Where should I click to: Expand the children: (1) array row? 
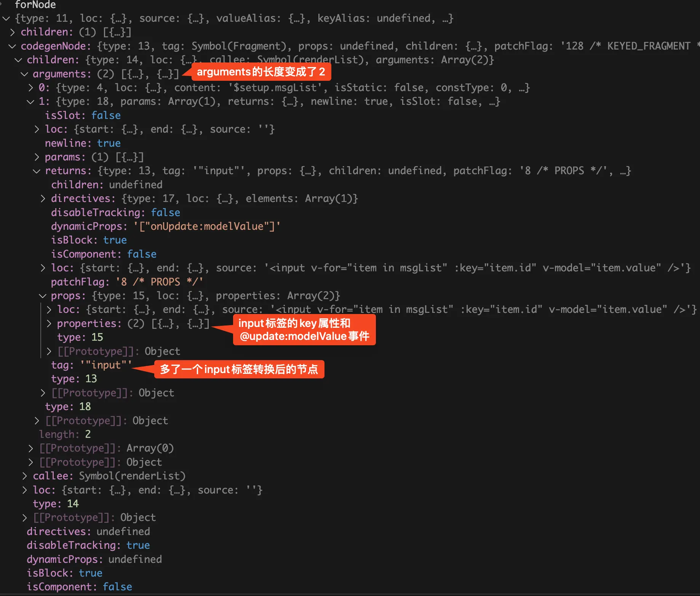pos(12,32)
